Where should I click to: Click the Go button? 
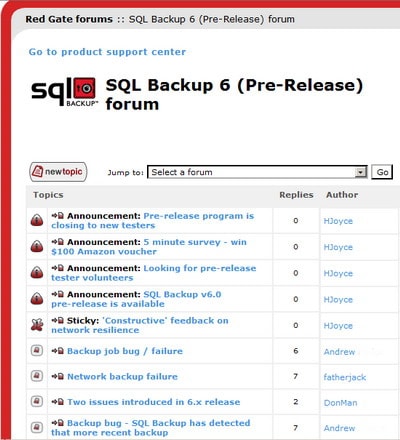(382, 172)
